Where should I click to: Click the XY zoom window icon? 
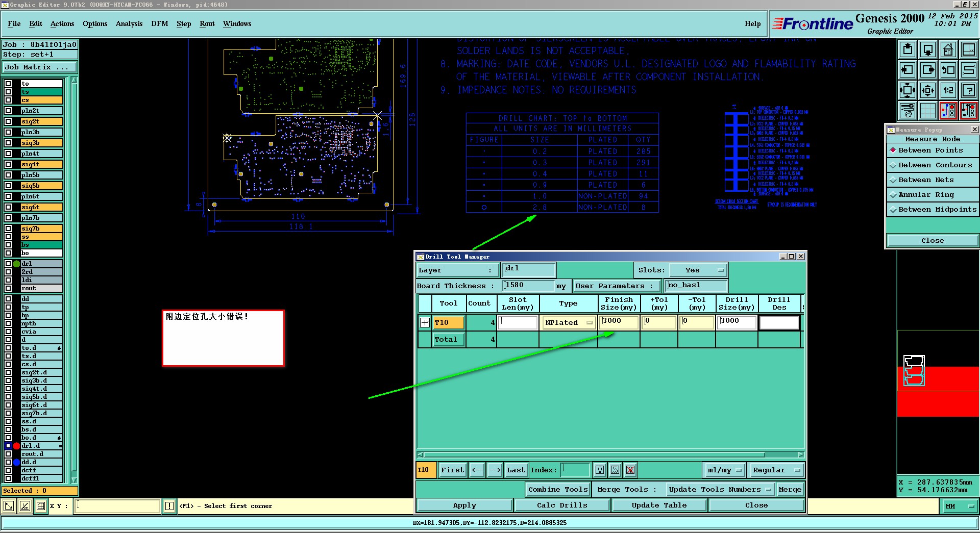pos(968,50)
